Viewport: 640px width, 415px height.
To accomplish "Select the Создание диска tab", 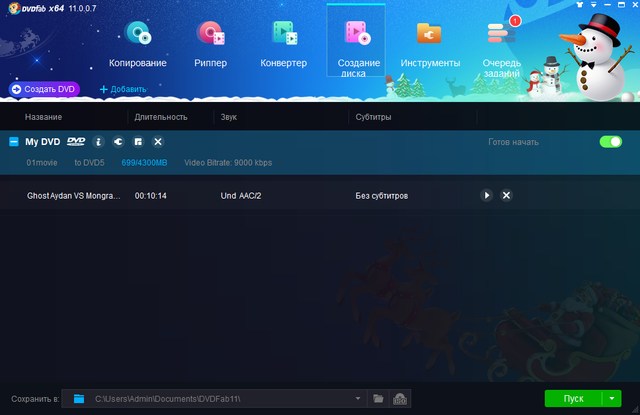I will coord(356,40).
